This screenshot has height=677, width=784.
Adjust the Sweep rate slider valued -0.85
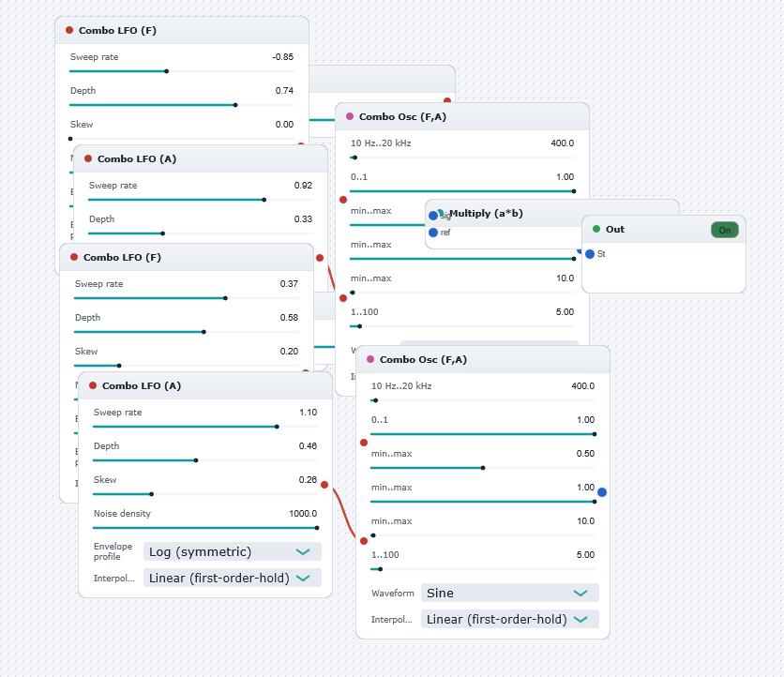[182, 71]
